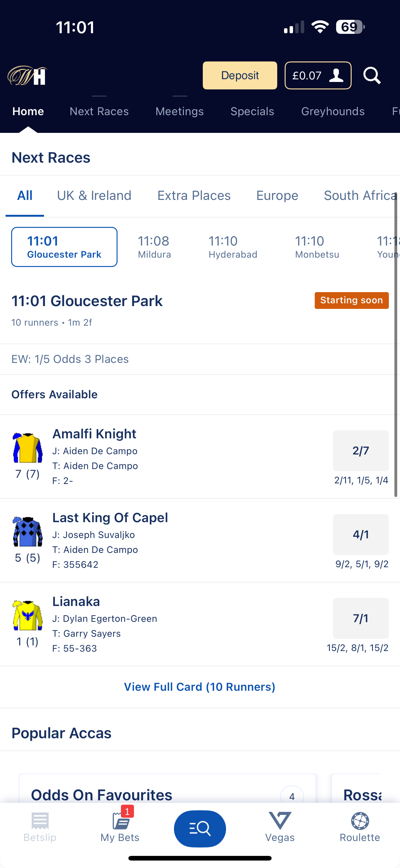This screenshot has width=400, height=868.
Task: Open the search with the magnifying glass icon
Action: (x=372, y=75)
